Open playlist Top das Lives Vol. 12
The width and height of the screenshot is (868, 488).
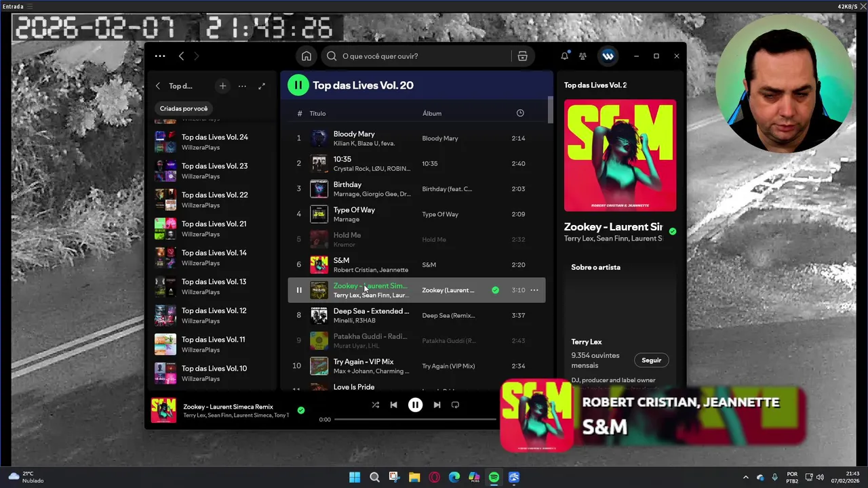212,315
